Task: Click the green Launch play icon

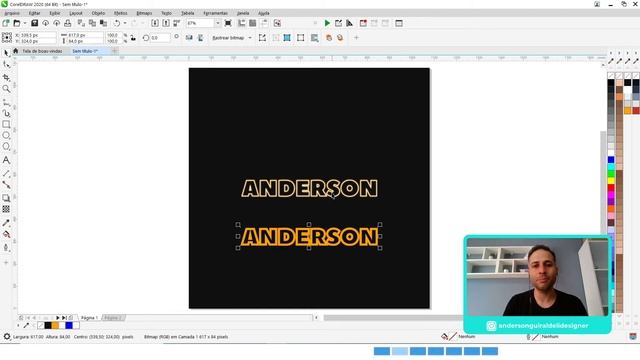Action: point(327,23)
